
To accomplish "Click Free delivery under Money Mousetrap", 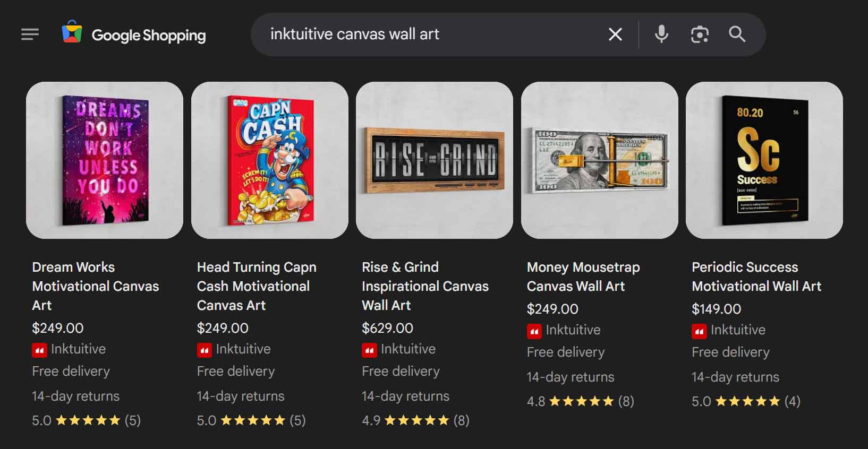I will coord(566,352).
